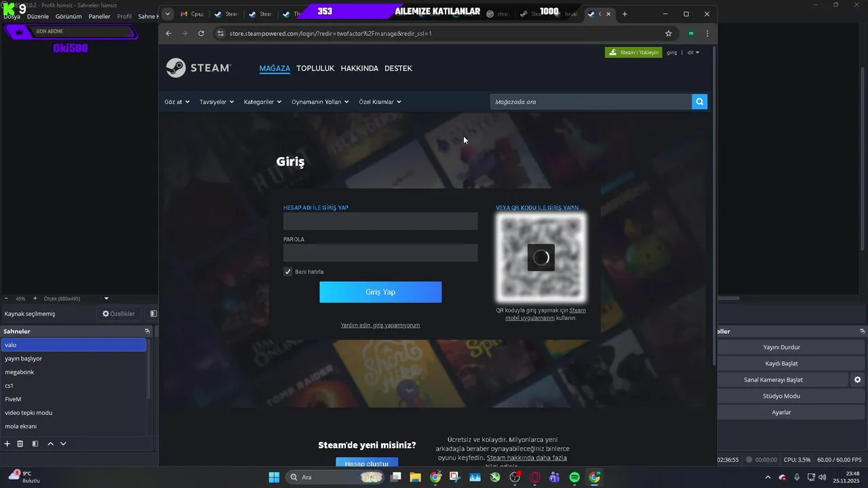Open virtual camera settings gear in OBS
Screen dimensions: 868x488
[x=857, y=380]
